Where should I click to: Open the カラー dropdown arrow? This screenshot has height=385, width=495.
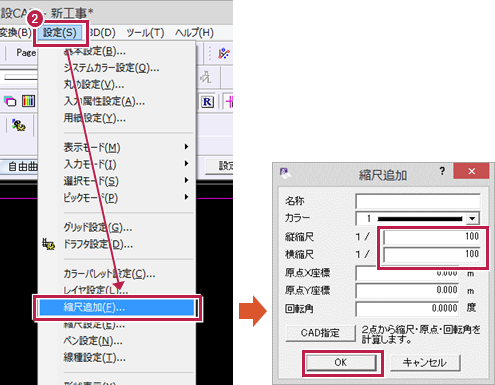tap(472, 219)
